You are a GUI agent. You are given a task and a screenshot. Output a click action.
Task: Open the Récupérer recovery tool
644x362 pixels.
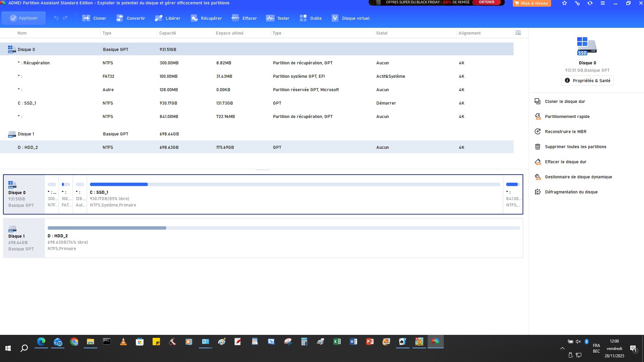tap(206, 18)
